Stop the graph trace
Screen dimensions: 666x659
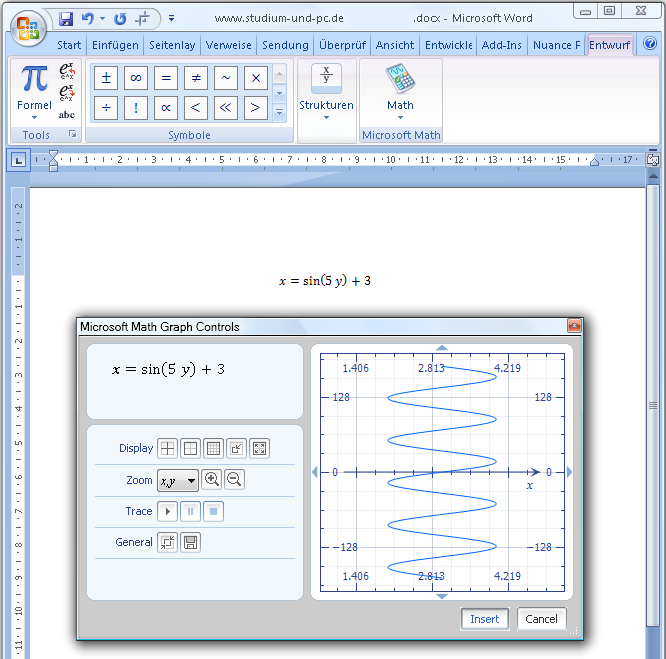(x=213, y=512)
